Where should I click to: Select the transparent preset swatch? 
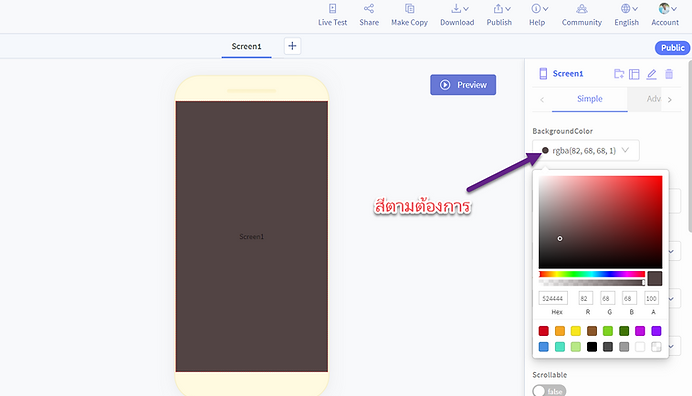tap(656, 347)
